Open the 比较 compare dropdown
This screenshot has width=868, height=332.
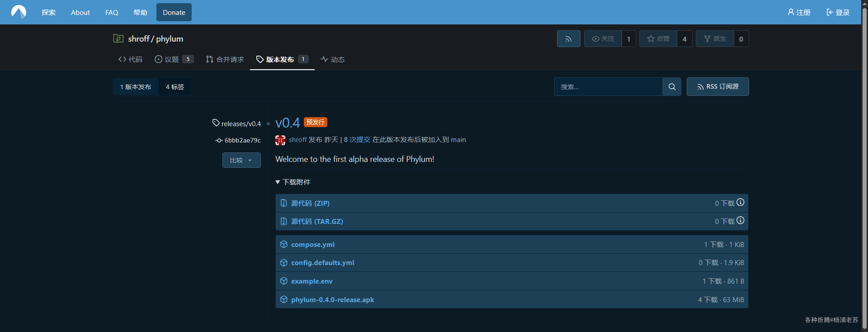pyautogui.click(x=241, y=160)
